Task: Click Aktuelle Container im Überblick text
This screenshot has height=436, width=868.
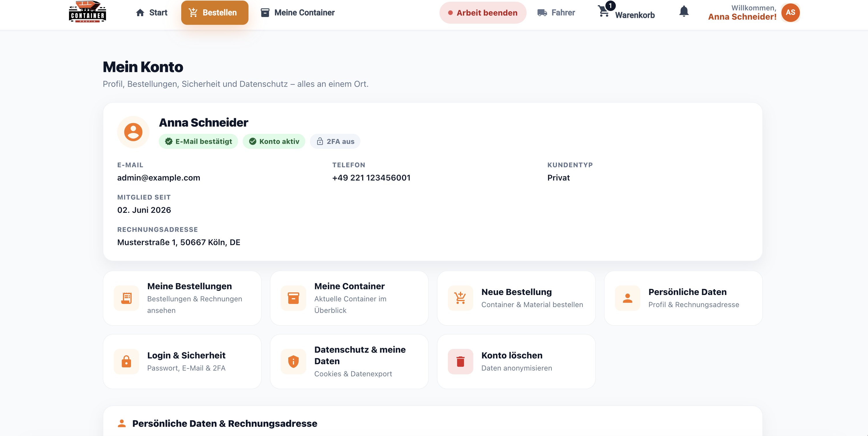Action: pos(350,304)
